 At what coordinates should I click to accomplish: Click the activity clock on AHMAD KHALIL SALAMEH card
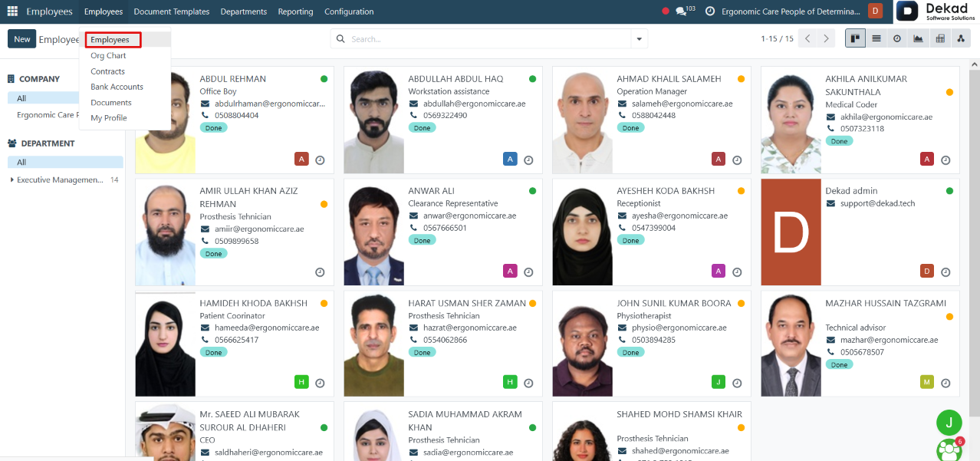[737, 160]
